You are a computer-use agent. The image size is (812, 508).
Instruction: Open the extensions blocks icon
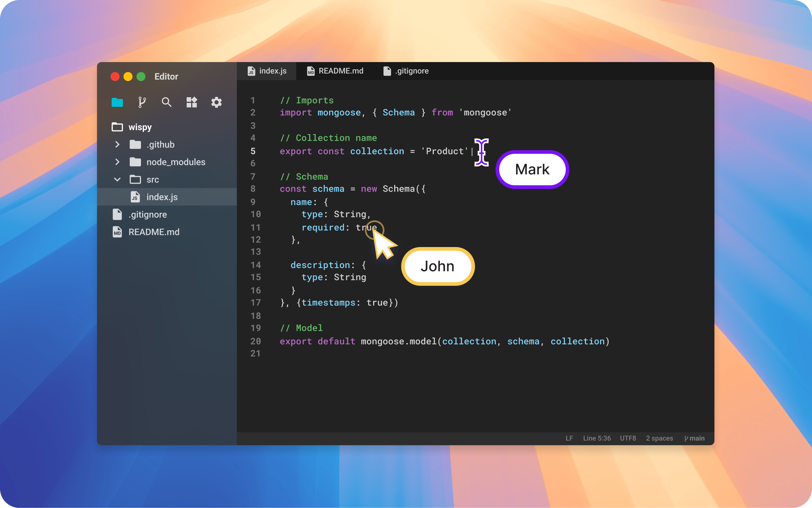pos(192,102)
